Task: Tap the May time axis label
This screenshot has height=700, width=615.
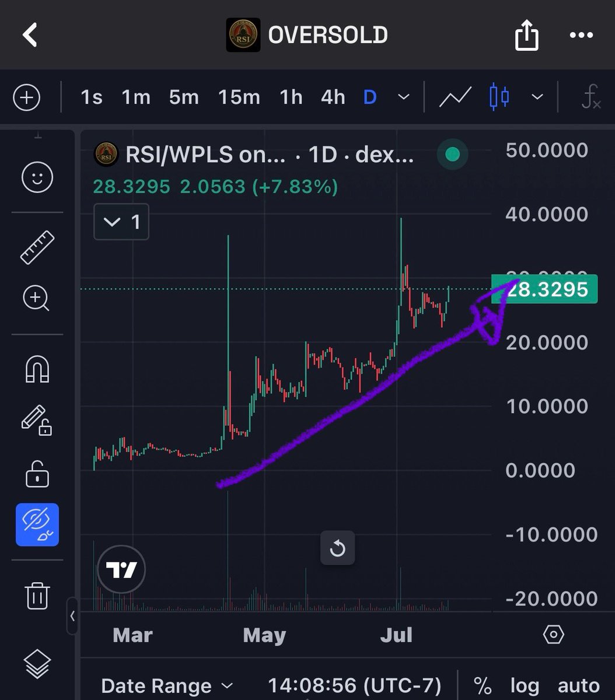Action: click(264, 635)
